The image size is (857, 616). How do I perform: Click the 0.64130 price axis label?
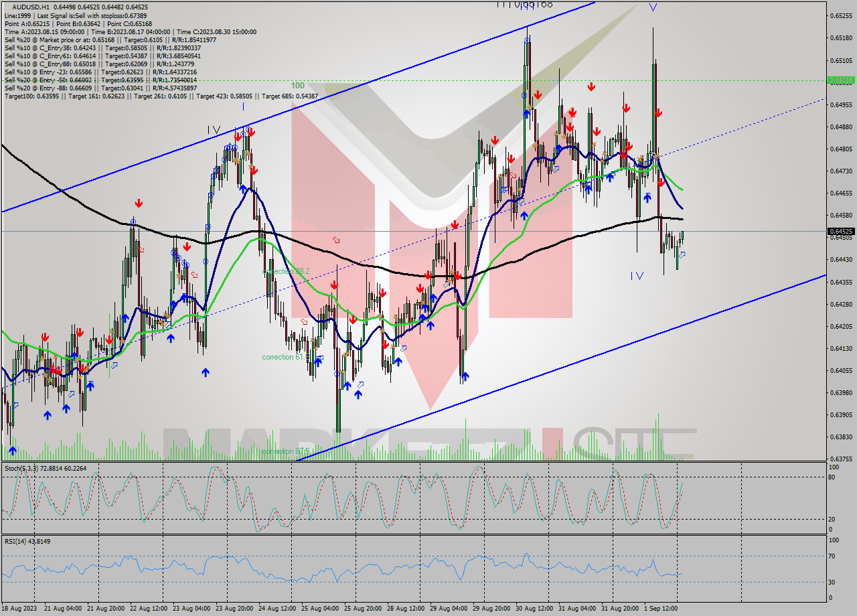(841, 348)
